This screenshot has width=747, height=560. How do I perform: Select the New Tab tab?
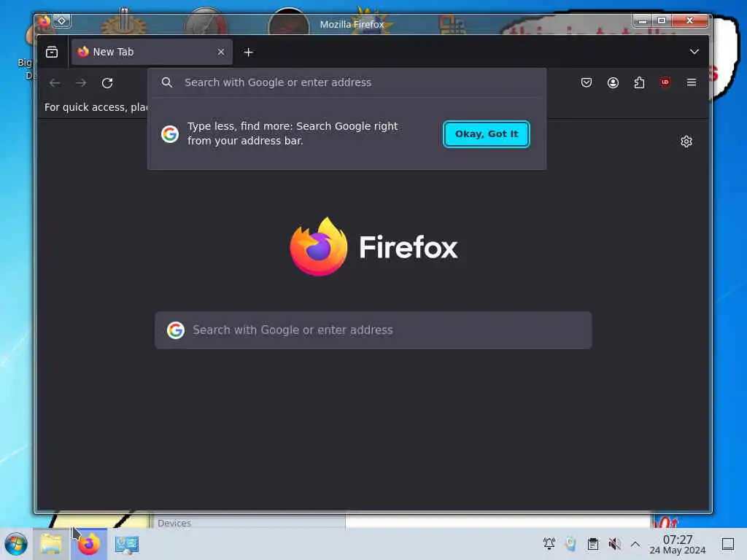click(152, 52)
